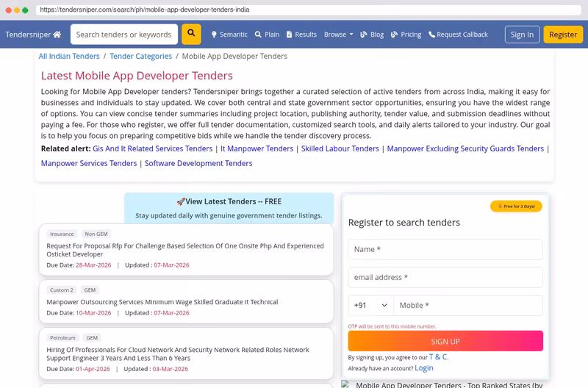This screenshot has width=588, height=388.
Task: Open Skilled Labour Tenders link
Action: [x=340, y=149]
